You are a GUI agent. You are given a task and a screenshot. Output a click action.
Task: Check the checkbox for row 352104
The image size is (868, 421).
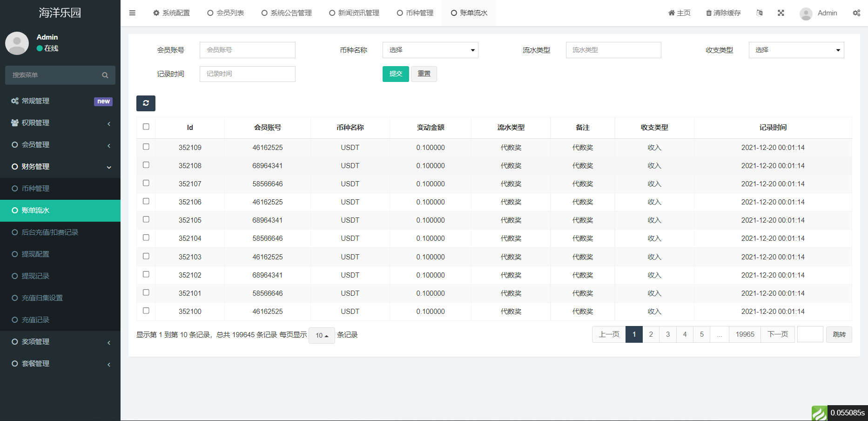coord(146,238)
